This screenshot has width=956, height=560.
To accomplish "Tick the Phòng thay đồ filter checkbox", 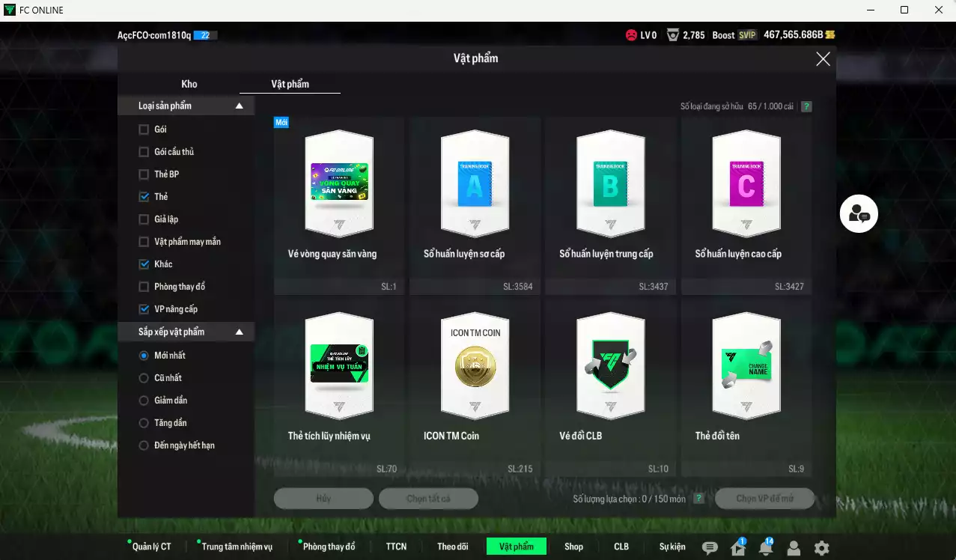I will coord(144,287).
